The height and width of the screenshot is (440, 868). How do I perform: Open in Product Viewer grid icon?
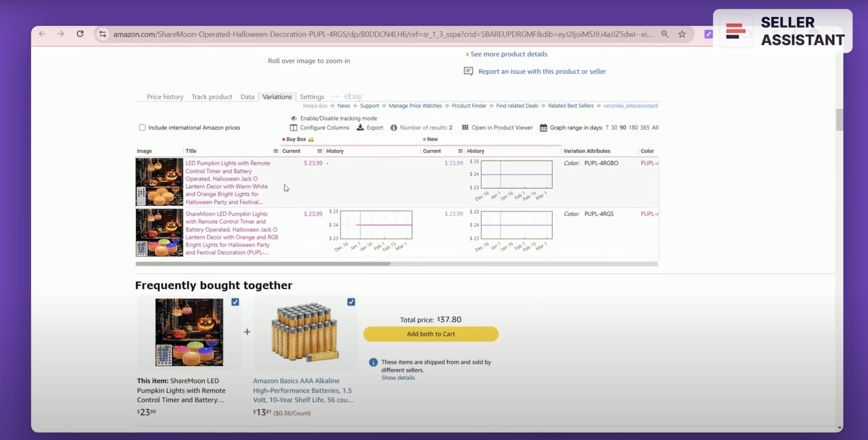coord(465,127)
